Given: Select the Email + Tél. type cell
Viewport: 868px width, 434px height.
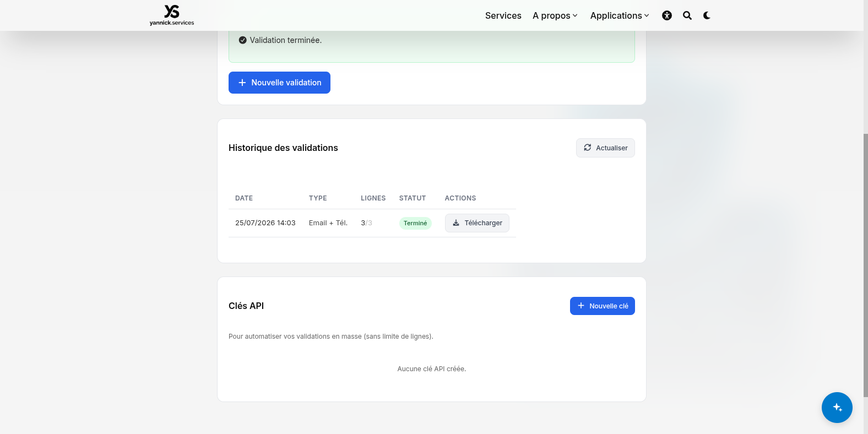Looking at the screenshot, I should click(x=328, y=223).
